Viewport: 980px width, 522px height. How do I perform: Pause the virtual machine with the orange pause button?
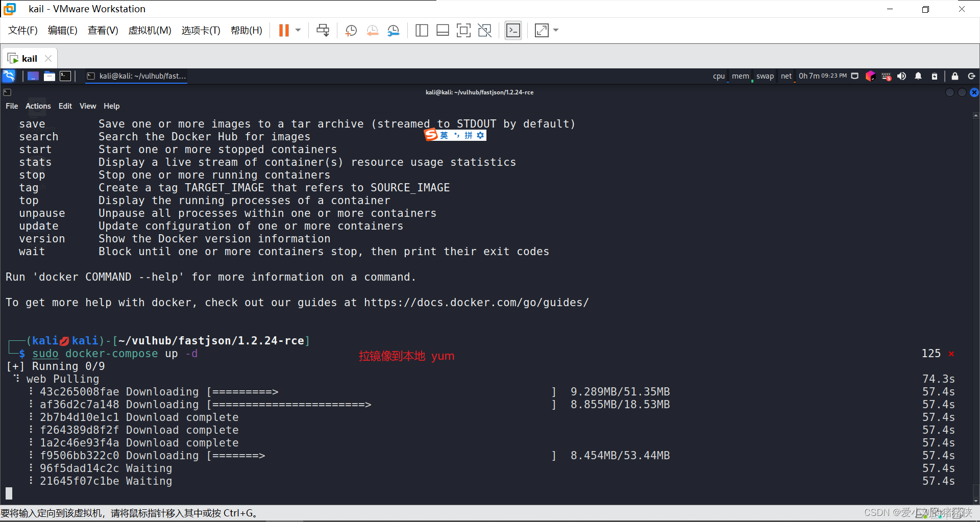tap(284, 31)
